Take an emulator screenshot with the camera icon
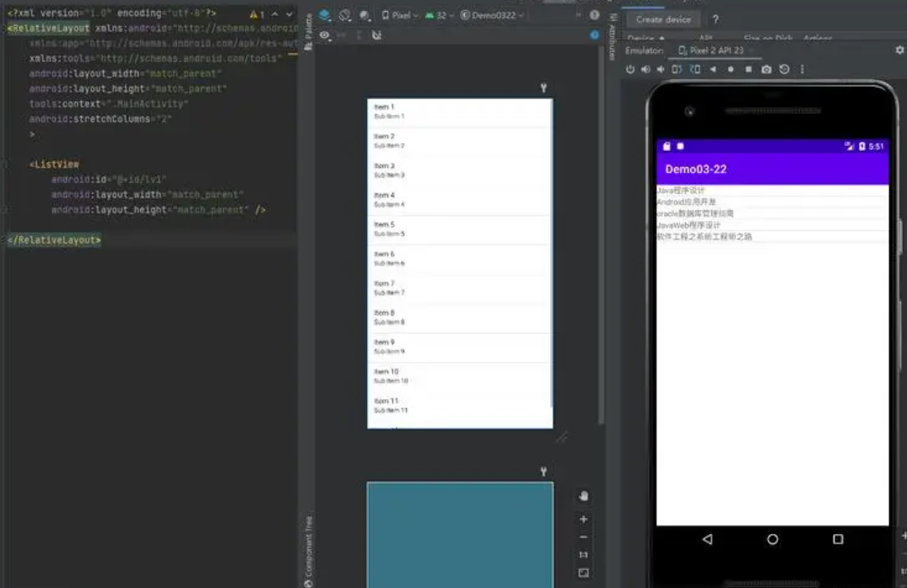 (766, 69)
